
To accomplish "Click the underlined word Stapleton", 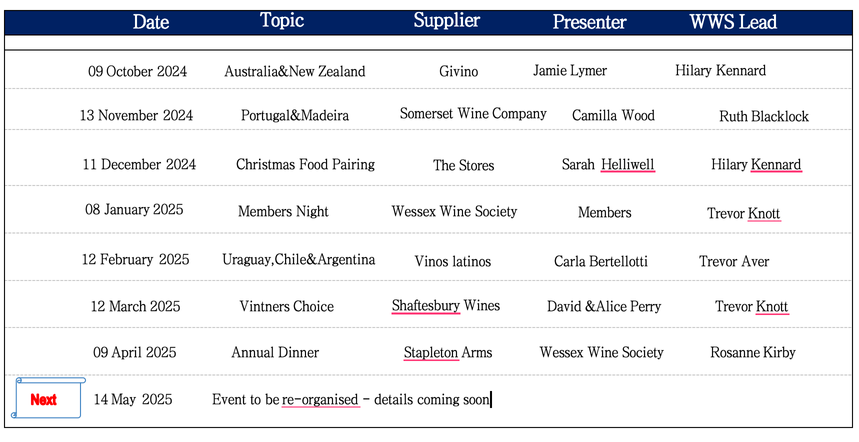I will click(x=431, y=352).
